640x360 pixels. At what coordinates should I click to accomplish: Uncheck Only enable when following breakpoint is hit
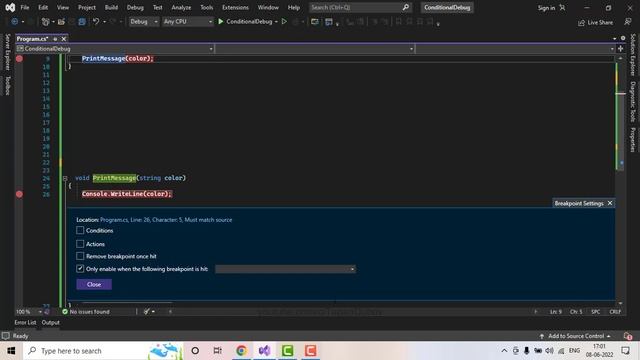click(x=80, y=269)
